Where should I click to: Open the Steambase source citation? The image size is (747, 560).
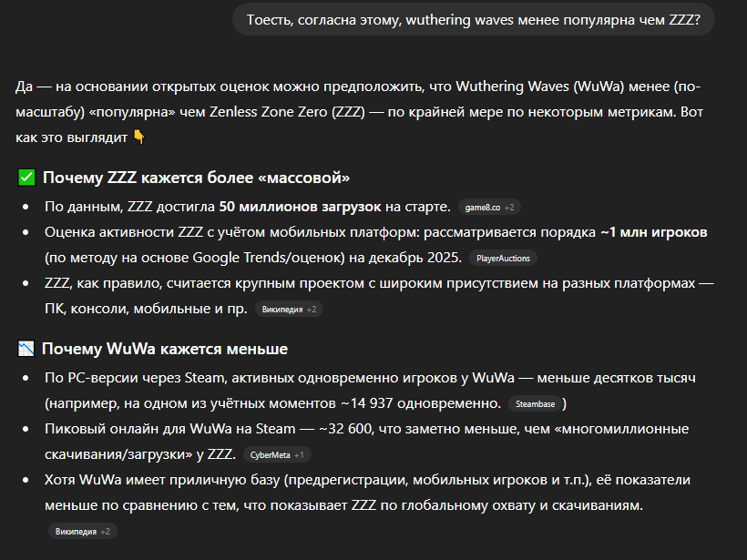click(x=535, y=403)
